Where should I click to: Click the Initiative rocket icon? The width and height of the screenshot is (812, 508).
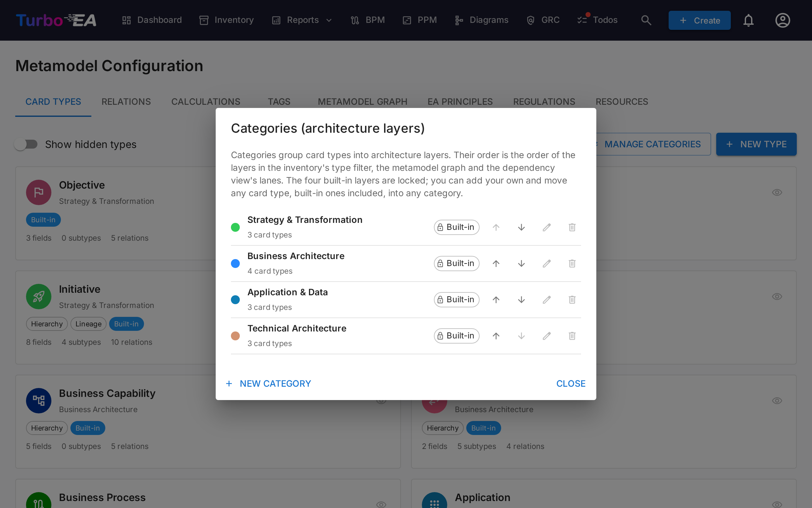click(39, 297)
